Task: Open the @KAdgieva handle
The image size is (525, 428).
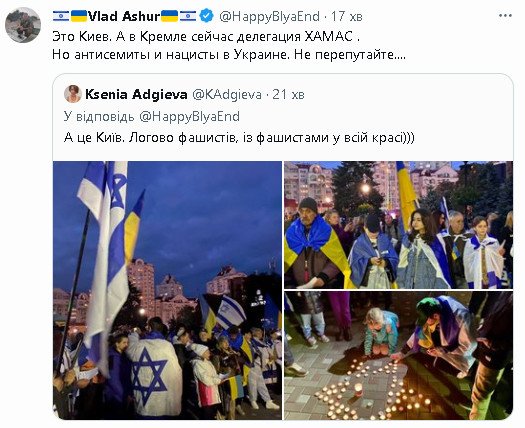Action: point(227,95)
